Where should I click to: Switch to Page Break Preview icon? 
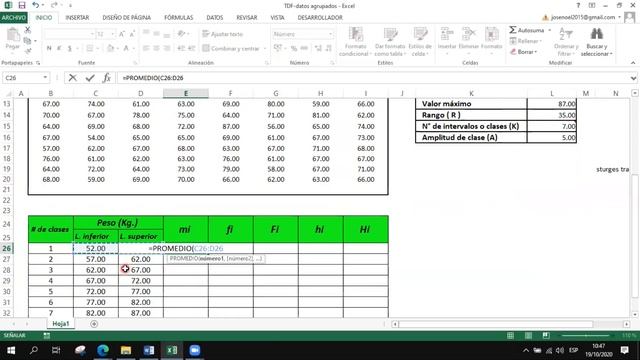(x=546, y=336)
